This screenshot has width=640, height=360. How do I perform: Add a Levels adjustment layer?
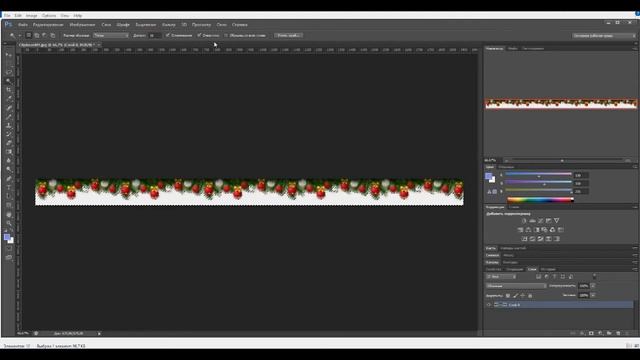pyautogui.click(x=532, y=220)
